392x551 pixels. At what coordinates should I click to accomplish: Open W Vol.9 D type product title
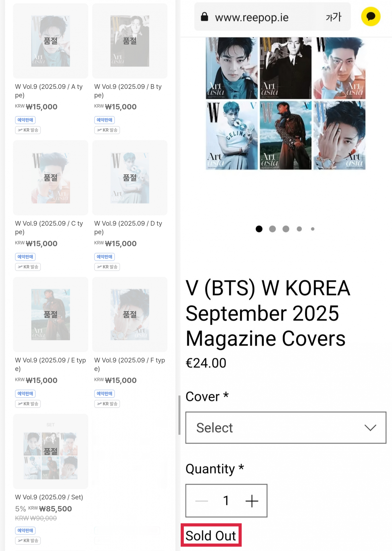pos(128,227)
